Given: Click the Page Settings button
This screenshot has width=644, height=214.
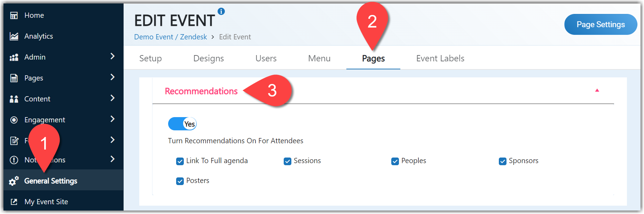Looking at the screenshot, I should (600, 24).
